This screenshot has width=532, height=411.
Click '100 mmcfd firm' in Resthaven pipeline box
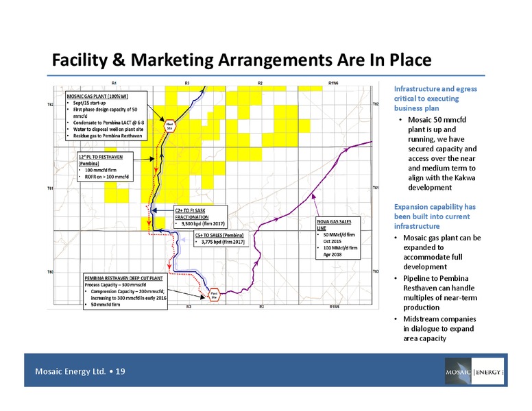click(x=100, y=171)
